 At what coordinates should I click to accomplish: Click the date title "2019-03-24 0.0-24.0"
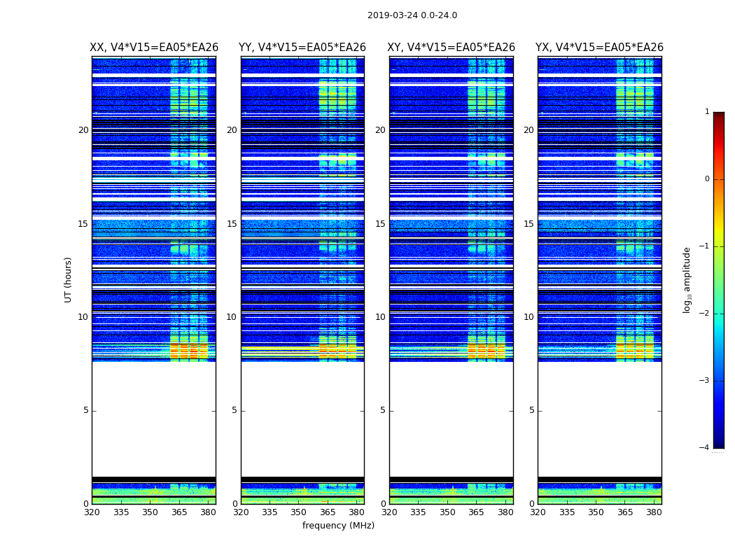(x=412, y=15)
